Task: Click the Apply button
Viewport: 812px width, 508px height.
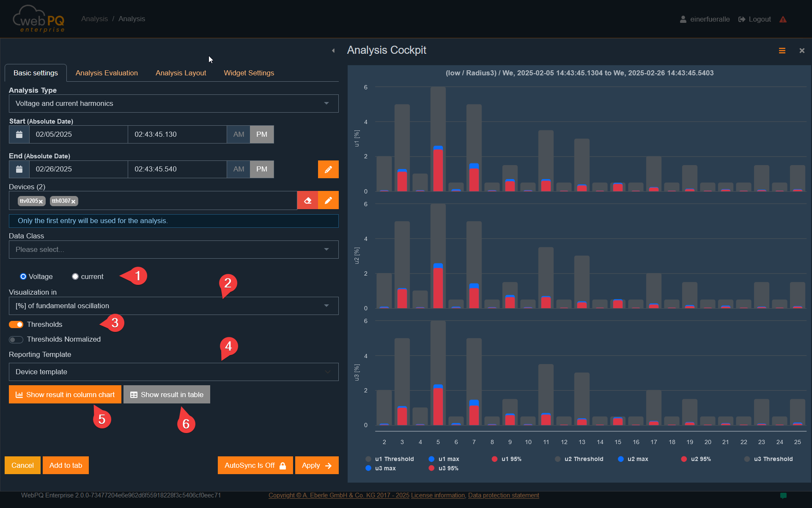Action: point(316,465)
